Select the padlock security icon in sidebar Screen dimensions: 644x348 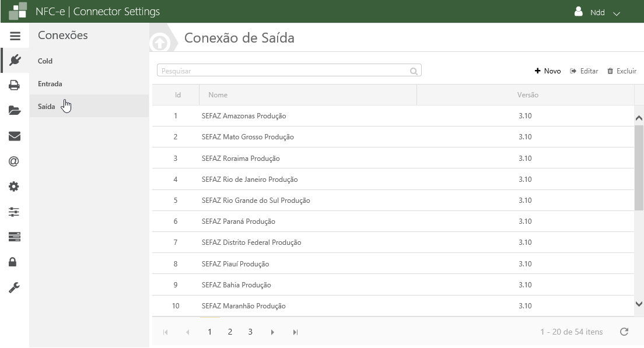(x=15, y=262)
